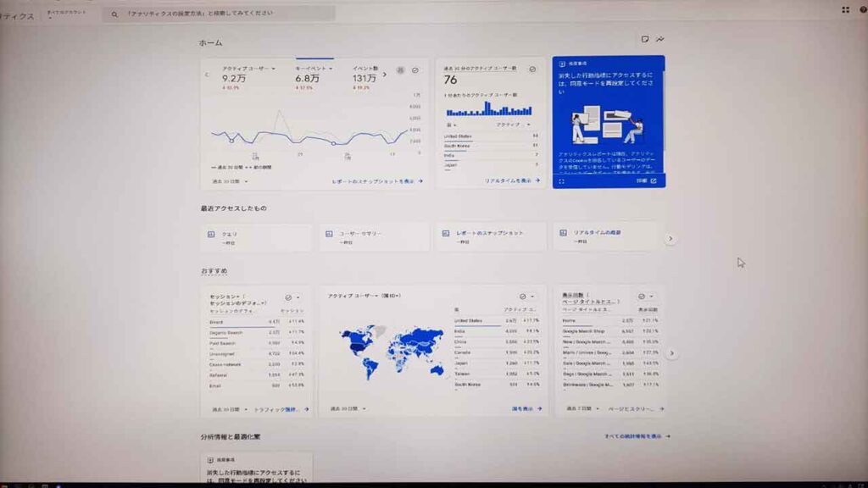Switch to the キーイベント metric tab
Viewport: 868px width, 488px height.
[x=312, y=68]
